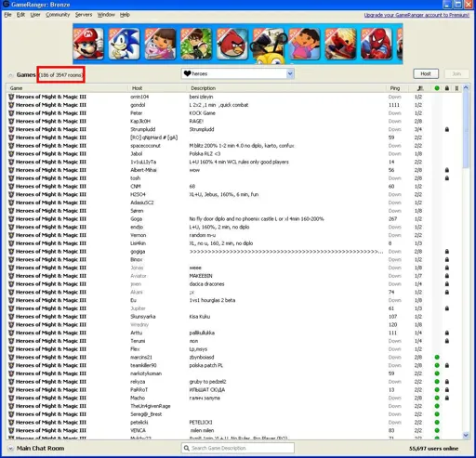The image size is (476, 458).
Task: Click the lock icon in tosh's row
Action: [x=447, y=178]
